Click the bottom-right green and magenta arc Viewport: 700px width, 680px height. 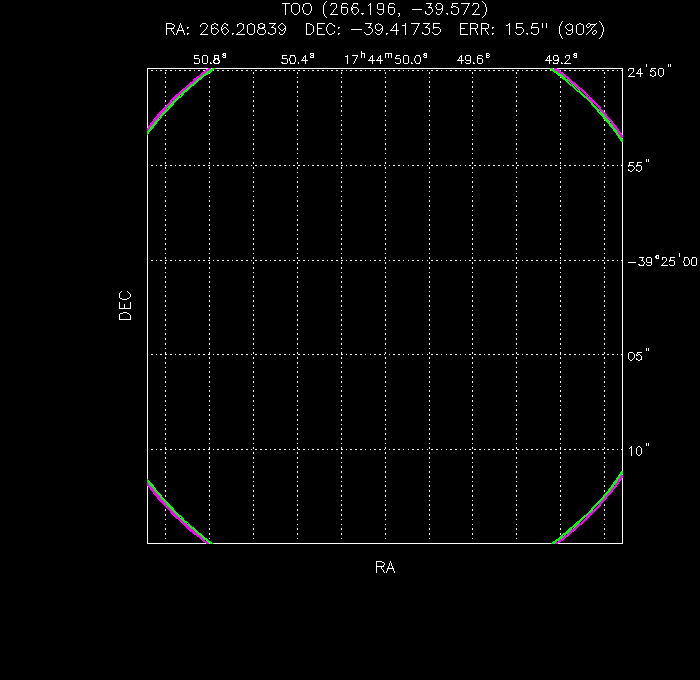click(589, 509)
